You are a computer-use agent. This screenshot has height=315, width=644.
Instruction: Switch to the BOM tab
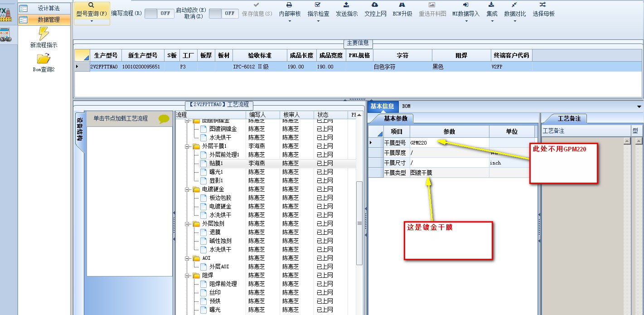406,107
